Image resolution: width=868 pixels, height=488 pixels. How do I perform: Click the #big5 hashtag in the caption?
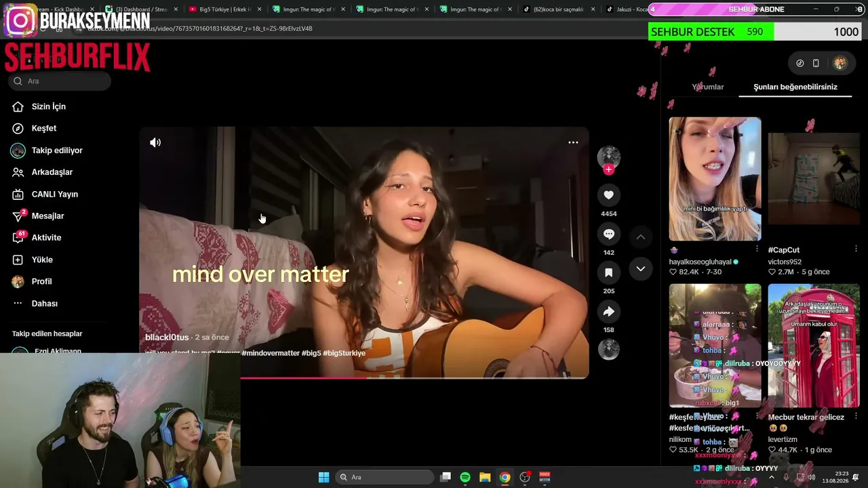311,353
